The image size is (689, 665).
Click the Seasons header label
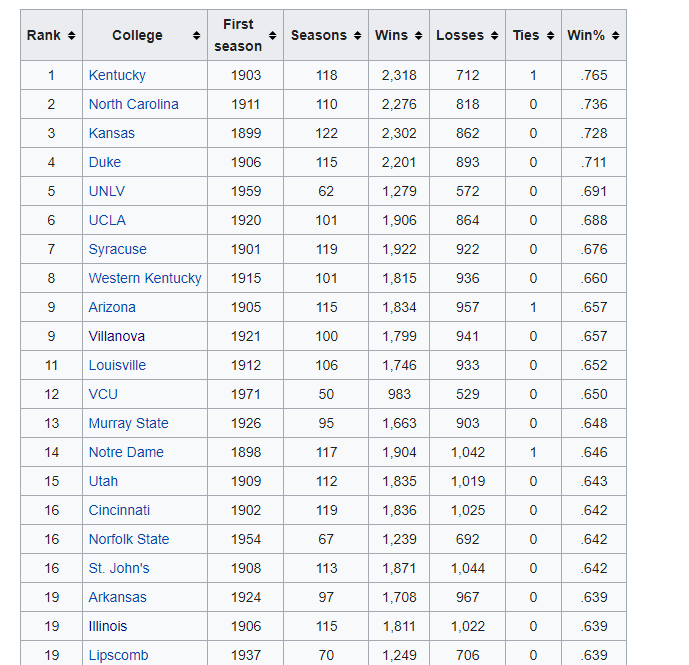point(319,36)
